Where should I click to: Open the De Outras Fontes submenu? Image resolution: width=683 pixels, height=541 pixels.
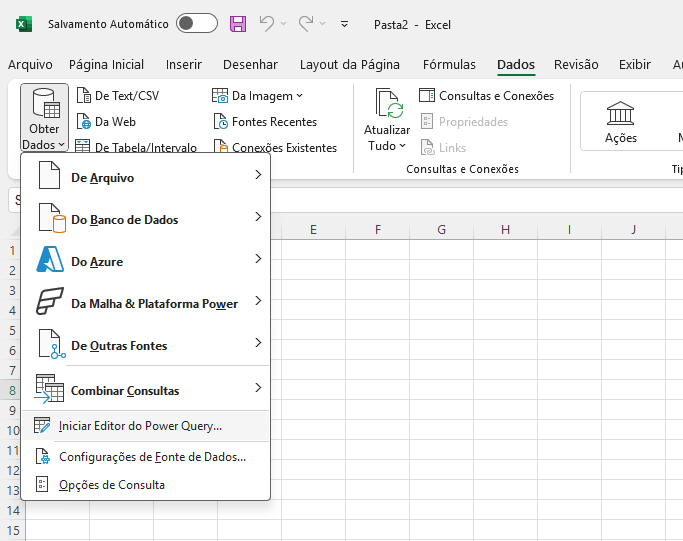[146, 345]
